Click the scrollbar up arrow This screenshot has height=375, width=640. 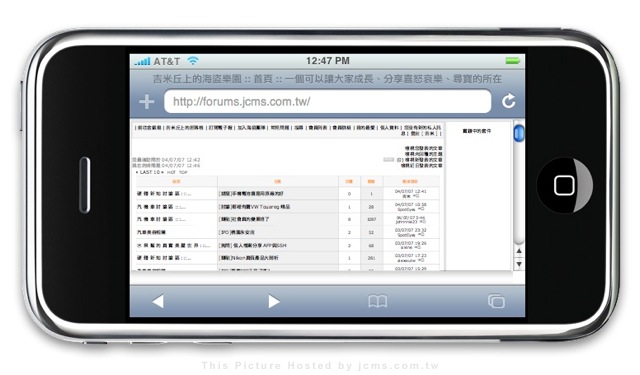click(x=519, y=251)
